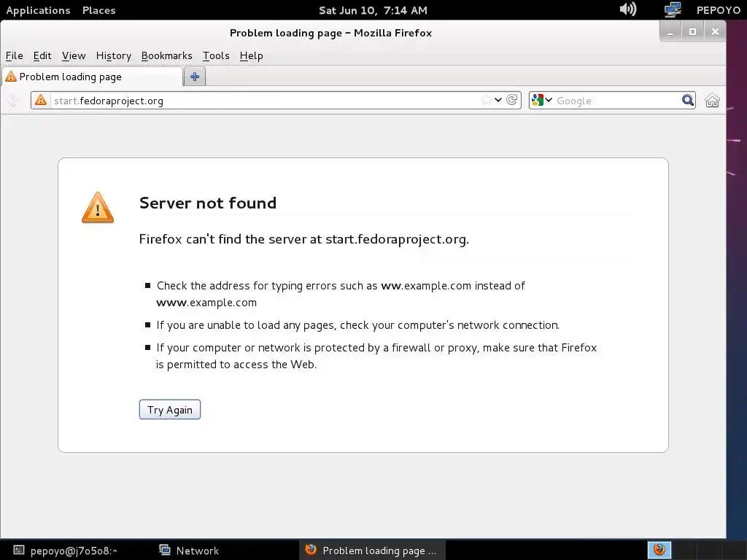Click the network connection icon in top panel
Image resolution: width=747 pixels, height=560 pixels.
[673, 9]
